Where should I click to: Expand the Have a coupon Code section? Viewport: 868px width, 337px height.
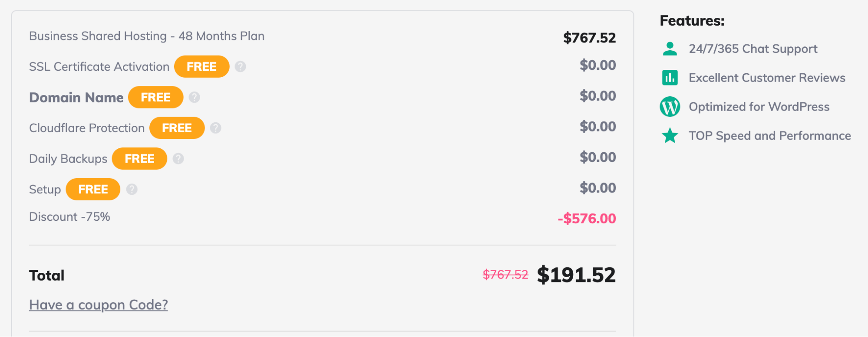(x=98, y=305)
